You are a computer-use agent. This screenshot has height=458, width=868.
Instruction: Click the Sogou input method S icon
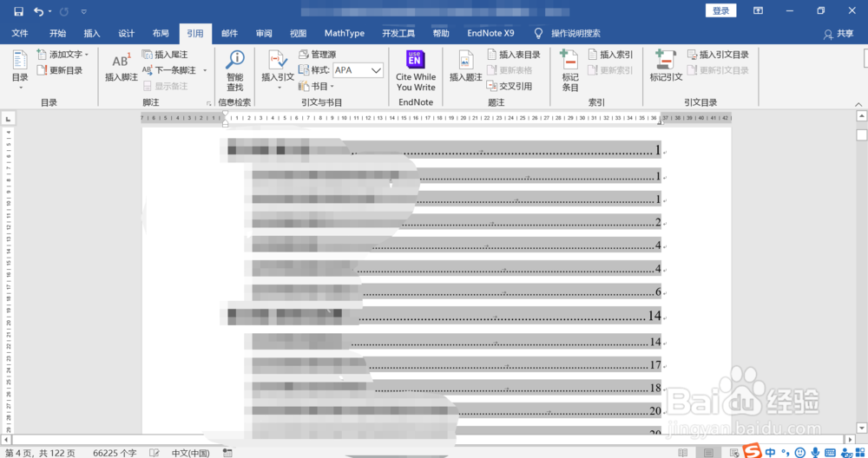click(x=752, y=451)
